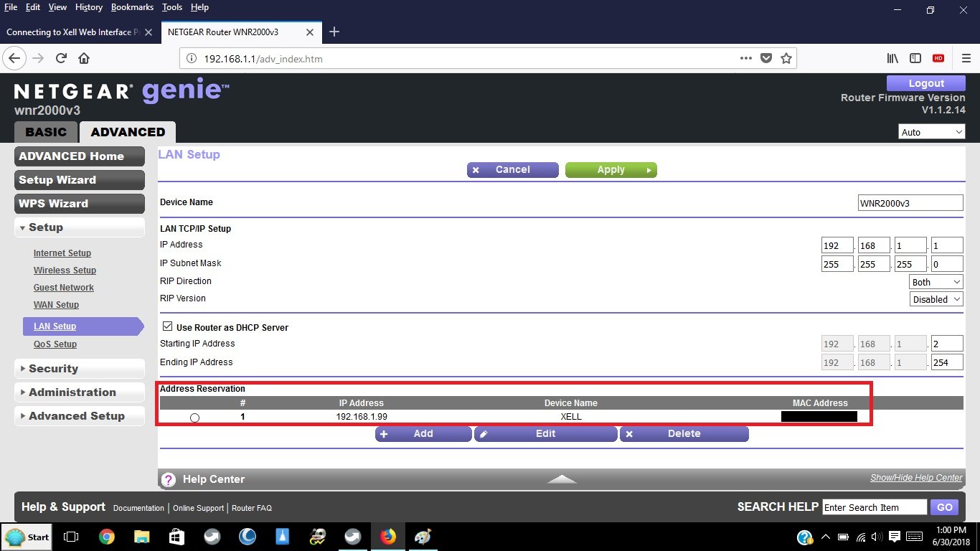The width and height of the screenshot is (980, 551).
Task: Select the XELL address reservation radio button
Action: coord(194,418)
